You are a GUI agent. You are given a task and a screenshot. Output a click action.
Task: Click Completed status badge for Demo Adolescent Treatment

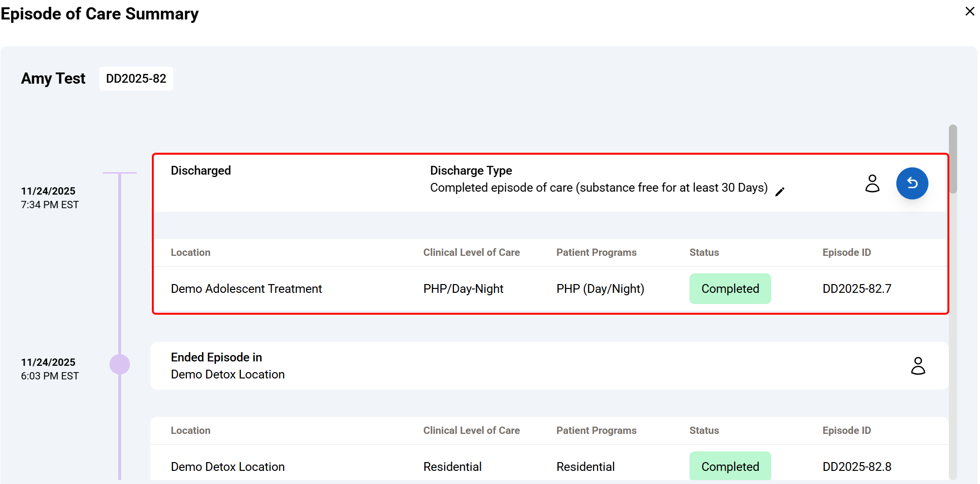730,289
